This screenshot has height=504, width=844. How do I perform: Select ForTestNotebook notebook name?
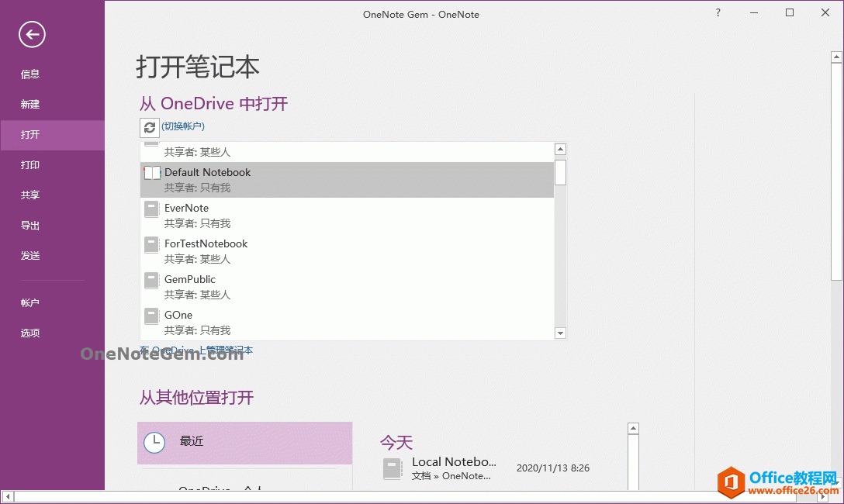coord(206,243)
